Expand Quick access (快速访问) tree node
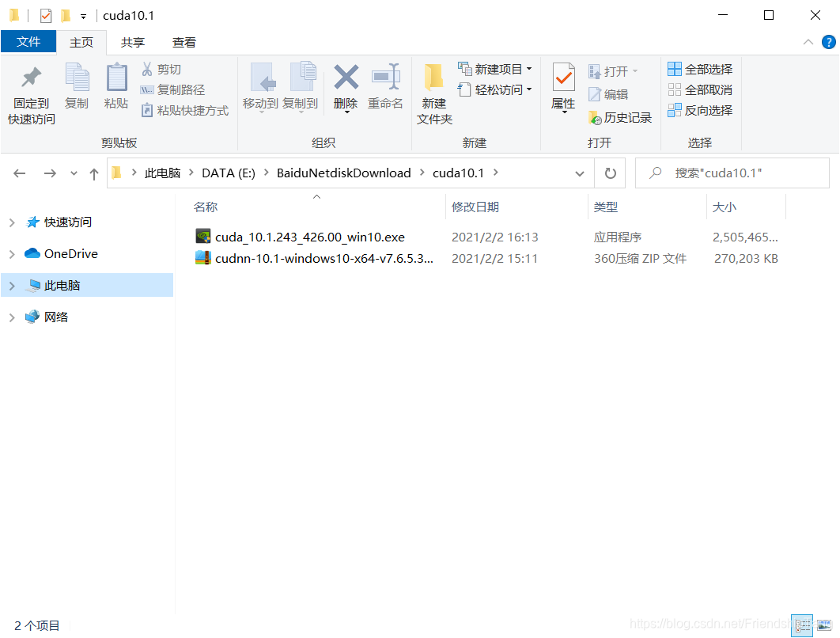 [12, 222]
